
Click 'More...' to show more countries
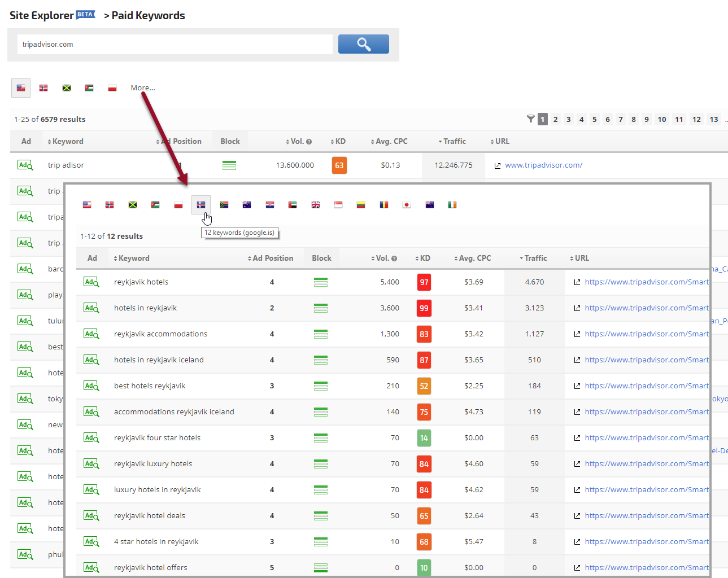click(142, 88)
